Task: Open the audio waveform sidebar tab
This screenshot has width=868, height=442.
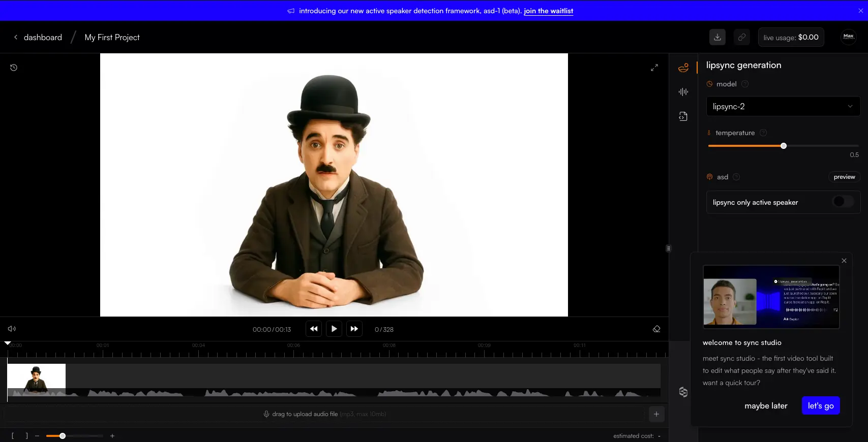Action: [683, 92]
